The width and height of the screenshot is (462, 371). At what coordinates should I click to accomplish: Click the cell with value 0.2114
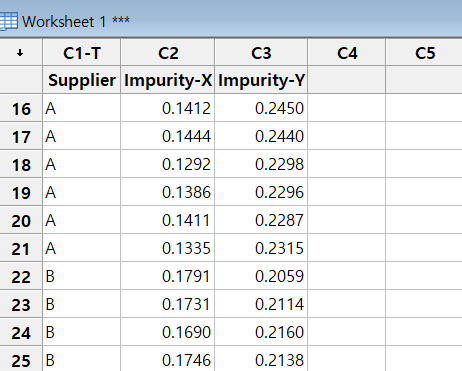tap(261, 304)
